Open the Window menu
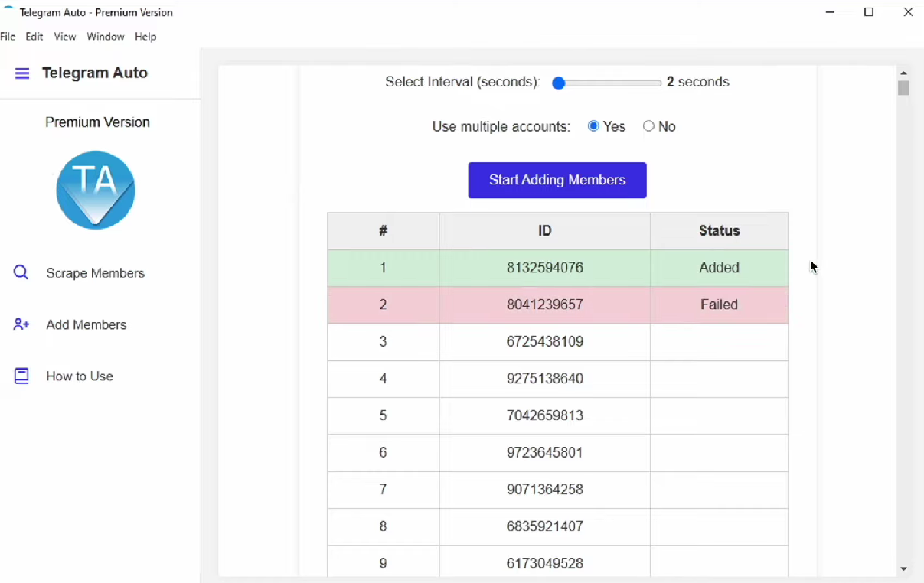Viewport: 924px width, 583px height. pos(105,37)
